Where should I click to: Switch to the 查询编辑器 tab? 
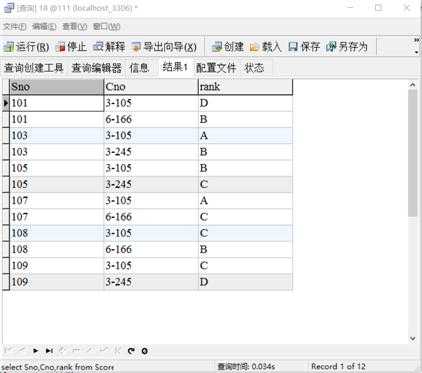click(97, 68)
